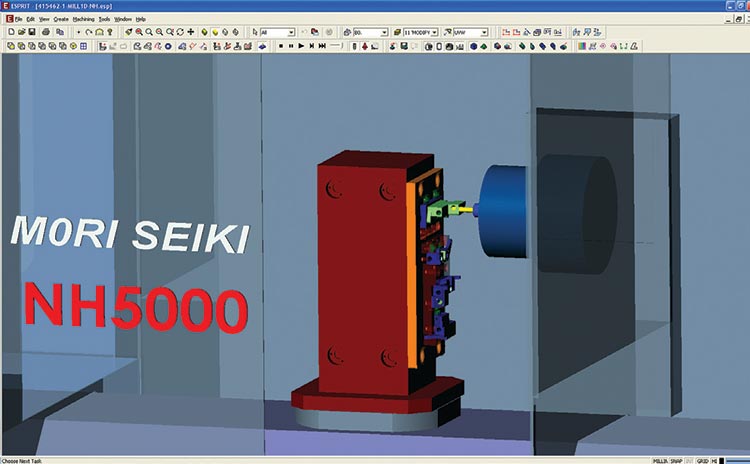Click the Save floppy disk icon
This screenshot has height=464, width=750.
tap(32, 32)
